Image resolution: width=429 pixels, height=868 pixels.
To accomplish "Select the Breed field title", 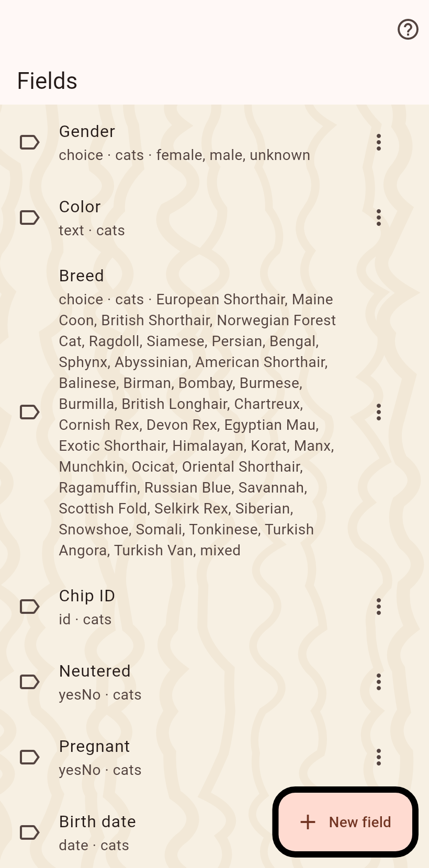I will (81, 276).
